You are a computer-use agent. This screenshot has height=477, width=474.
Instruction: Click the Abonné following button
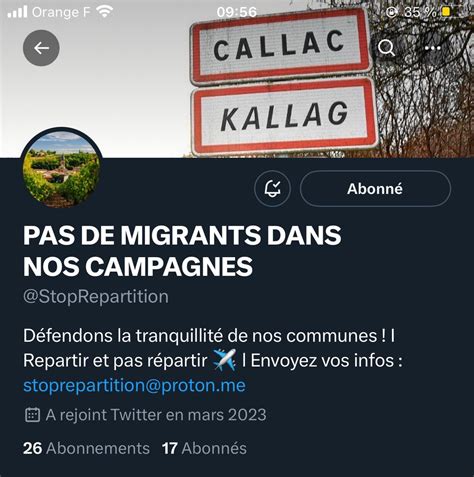tap(375, 189)
